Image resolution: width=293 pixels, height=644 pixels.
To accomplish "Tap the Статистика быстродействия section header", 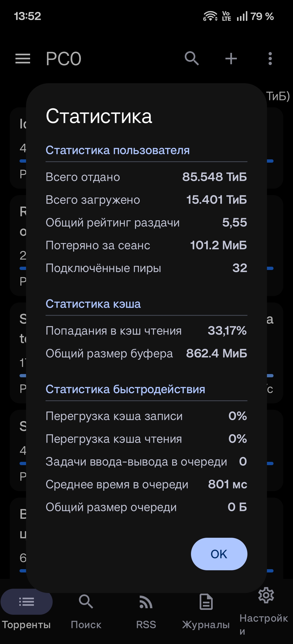I will [x=125, y=389].
